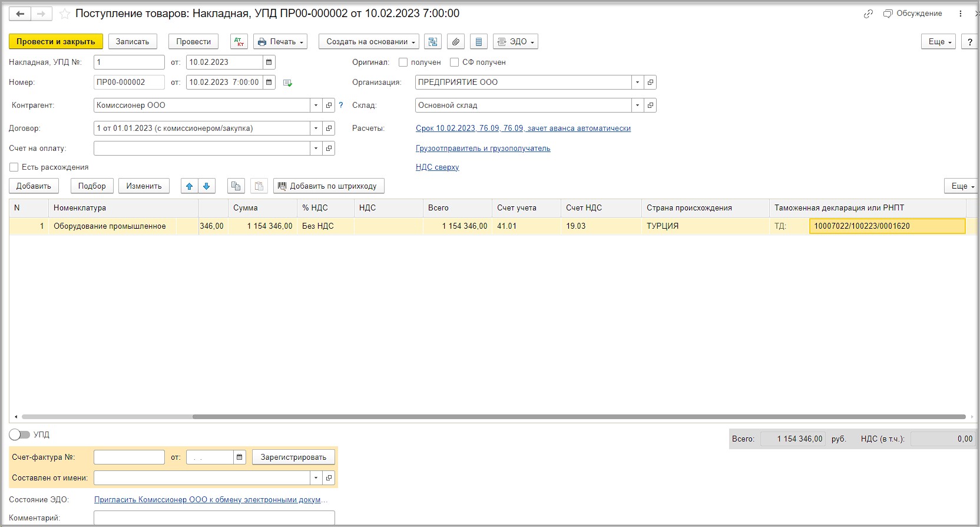Viewport: 980px width, 527px height.
Task: Click Изменить button
Action: [144, 186]
